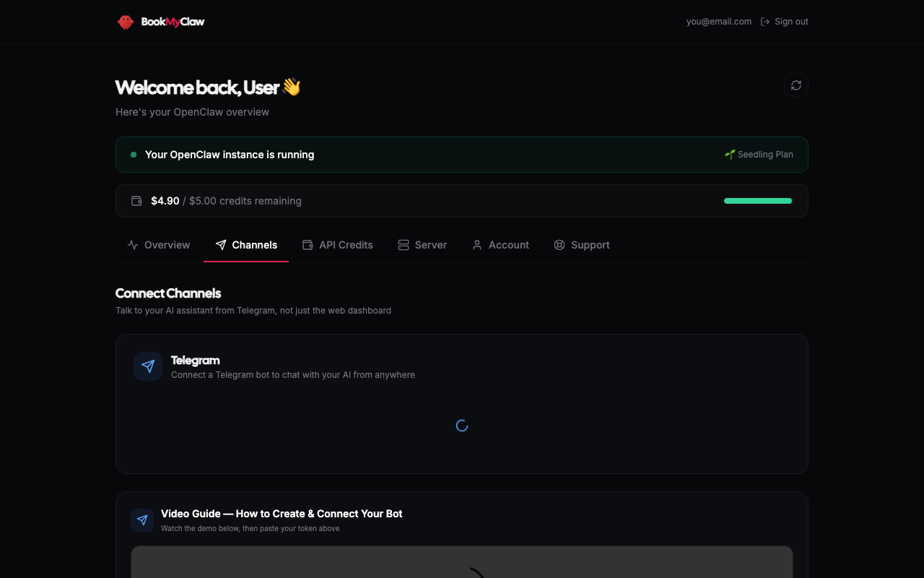Click the seedling icon beside Seedling Plan
924x578 pixels.
click(730, 154)
